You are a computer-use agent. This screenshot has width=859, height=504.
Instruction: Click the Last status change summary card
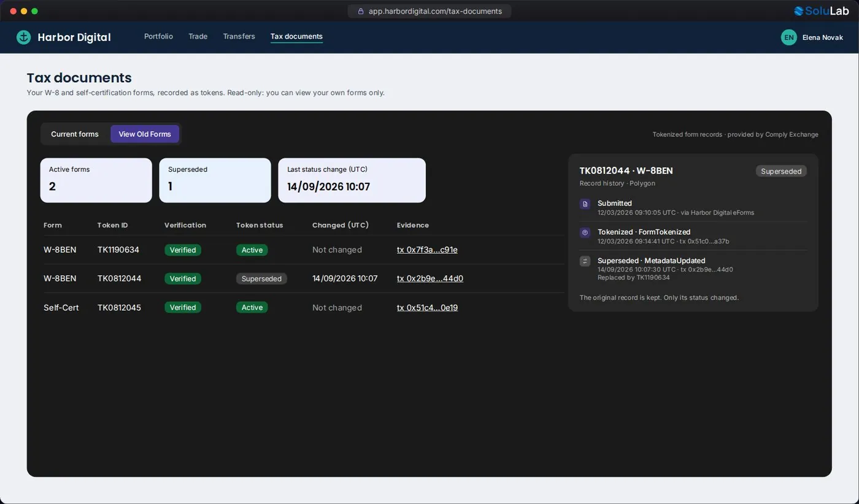pos(352,180)
